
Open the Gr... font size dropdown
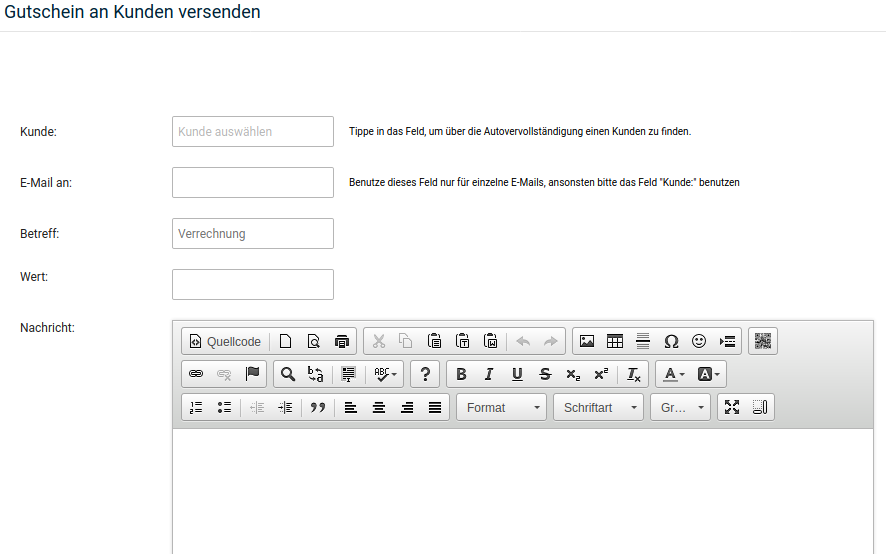tap(680, 407)
